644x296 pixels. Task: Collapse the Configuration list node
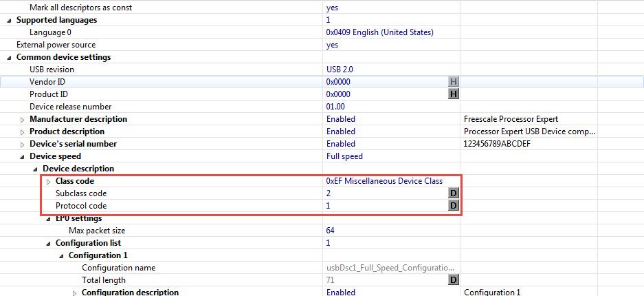tap(49, 244)
